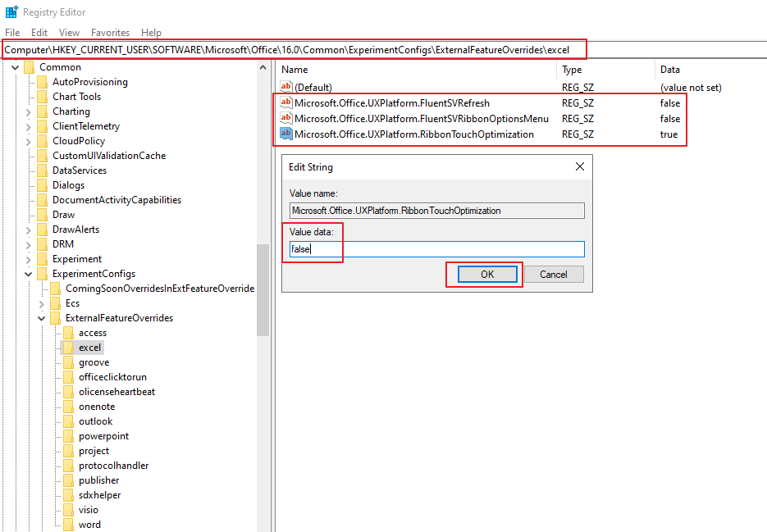Click the word folder icon
This screenshot has height=532, width=767.
pos(68,524)
